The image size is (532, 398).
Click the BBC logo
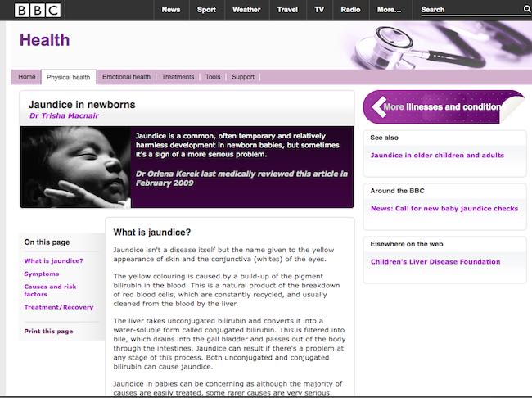pos(38,10)
